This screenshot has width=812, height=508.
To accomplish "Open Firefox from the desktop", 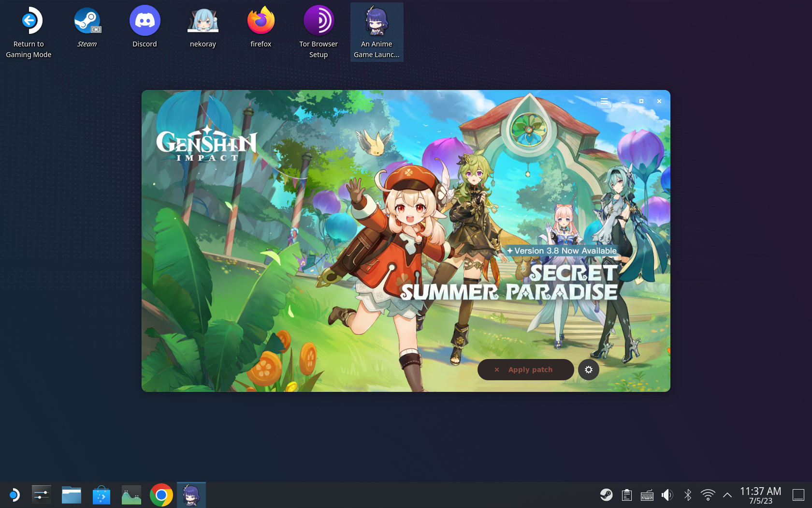I will [x=261, y=20].
